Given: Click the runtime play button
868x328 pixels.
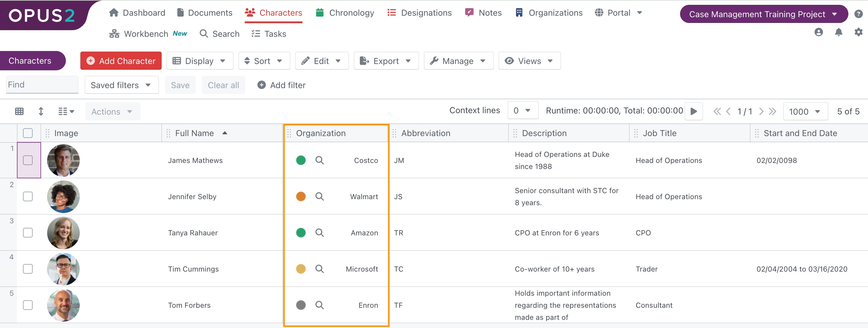Looking at the screenshot, I should [x=693, y=111].
